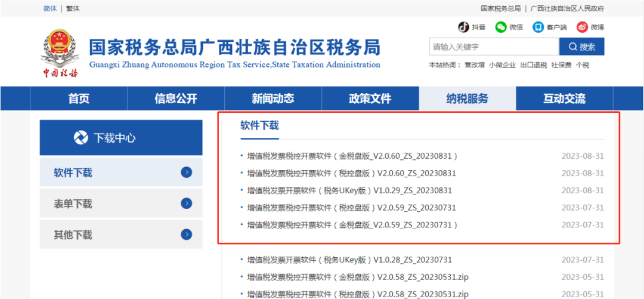Switch to the 信息公开 tab

click(176, 98)
